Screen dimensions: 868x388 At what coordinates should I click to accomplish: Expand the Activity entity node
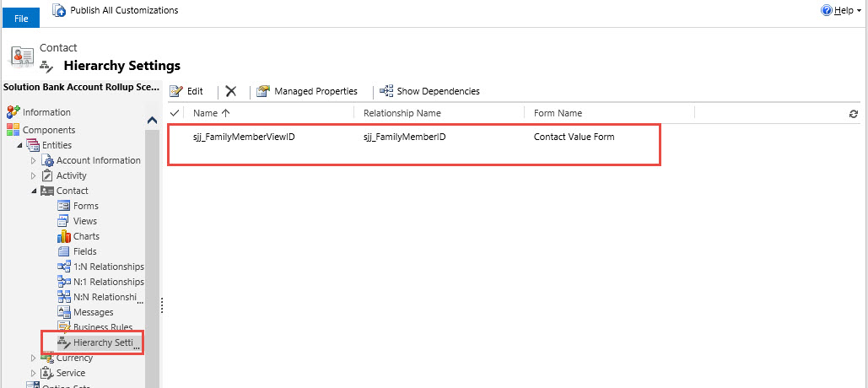coord(35,175)
